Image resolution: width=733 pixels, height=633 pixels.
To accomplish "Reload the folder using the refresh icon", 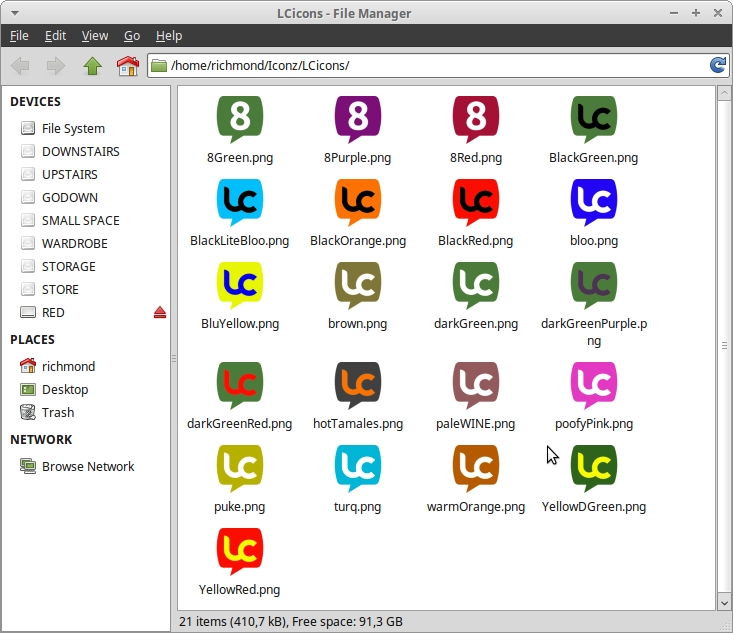I will point(718,66).
